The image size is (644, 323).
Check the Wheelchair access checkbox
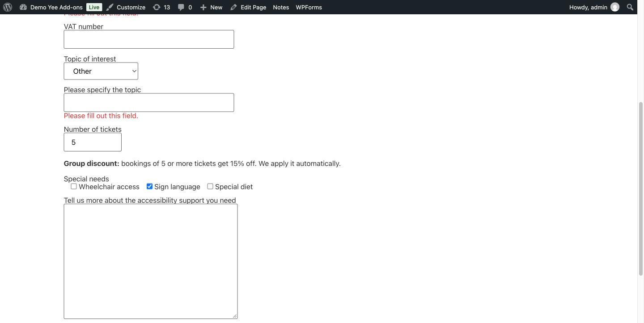[74, 186]
